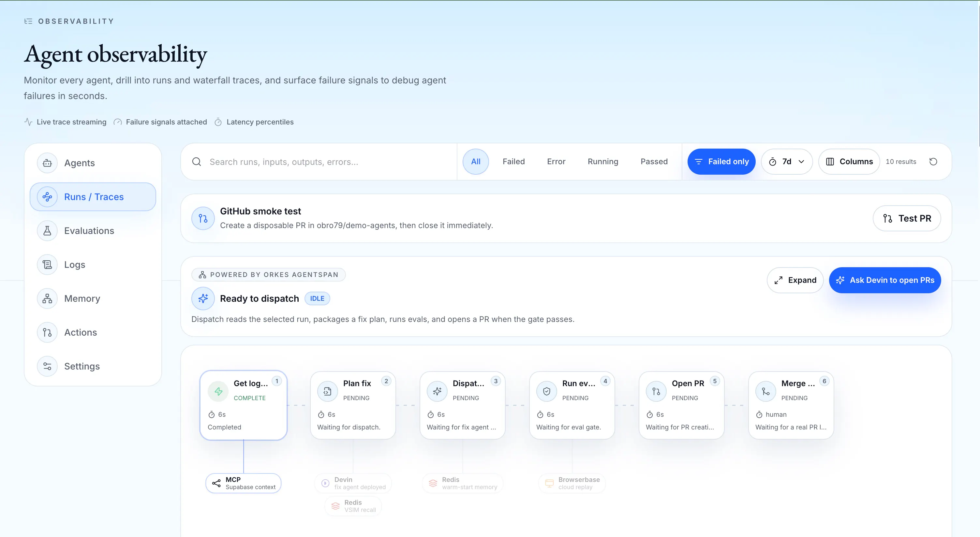Click the COMPLETE status on Get logs
This screenshot has height=537, width=980.
pos(250,398)
